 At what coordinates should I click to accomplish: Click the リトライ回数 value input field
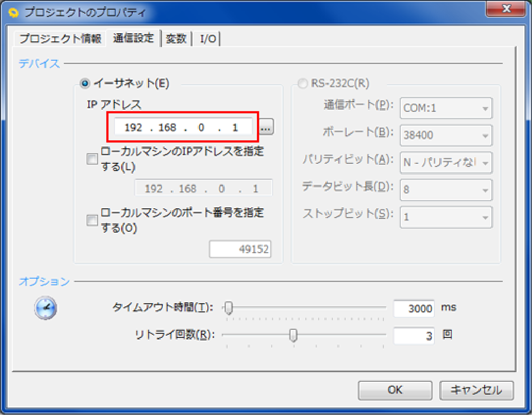pyautogui.click(x=414, y=335)
